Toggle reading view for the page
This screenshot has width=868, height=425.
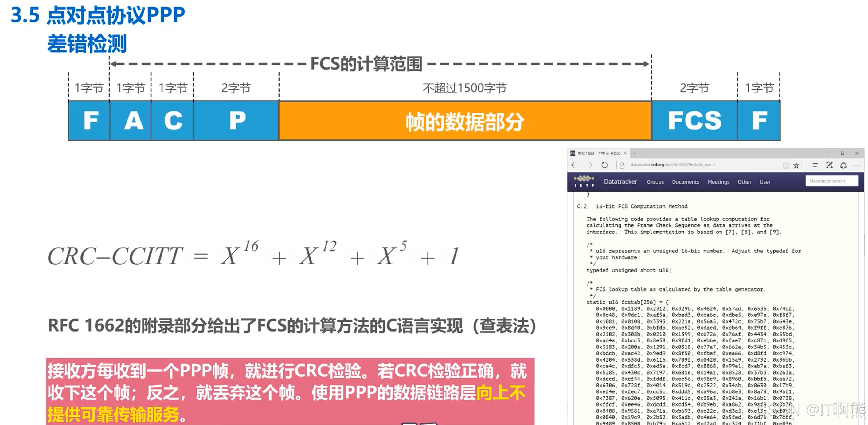(x=786, y=165)
